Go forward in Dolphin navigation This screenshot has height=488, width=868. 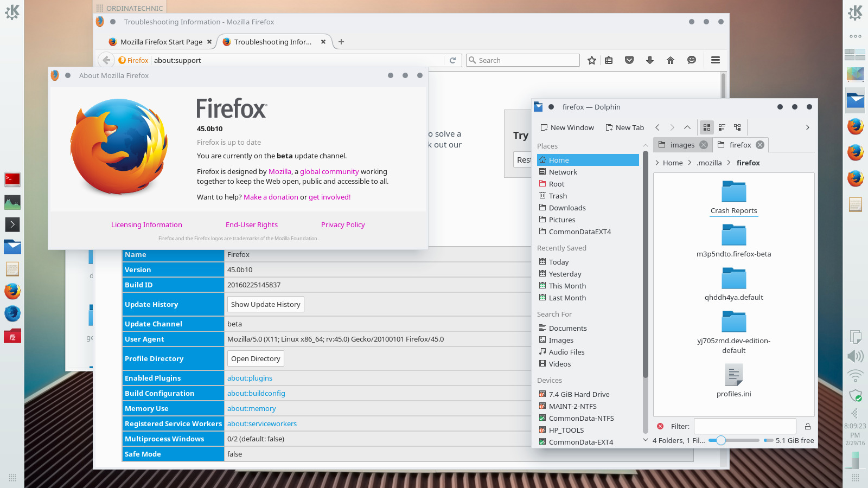coord(672,127)
